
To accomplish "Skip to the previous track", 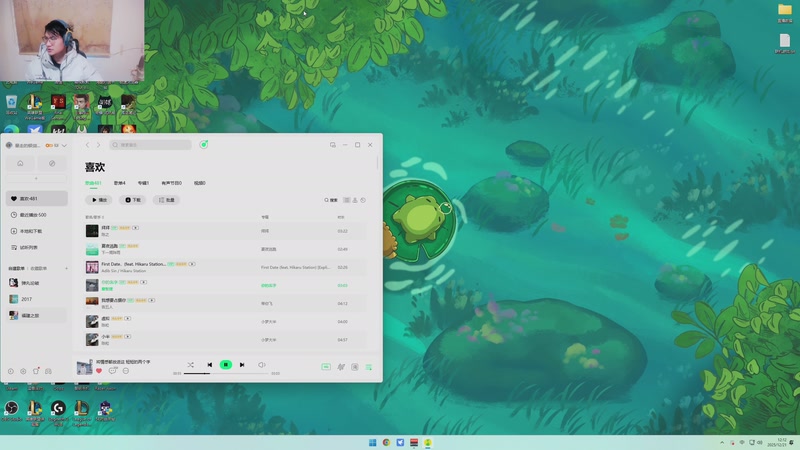I will tap(210, 365).
